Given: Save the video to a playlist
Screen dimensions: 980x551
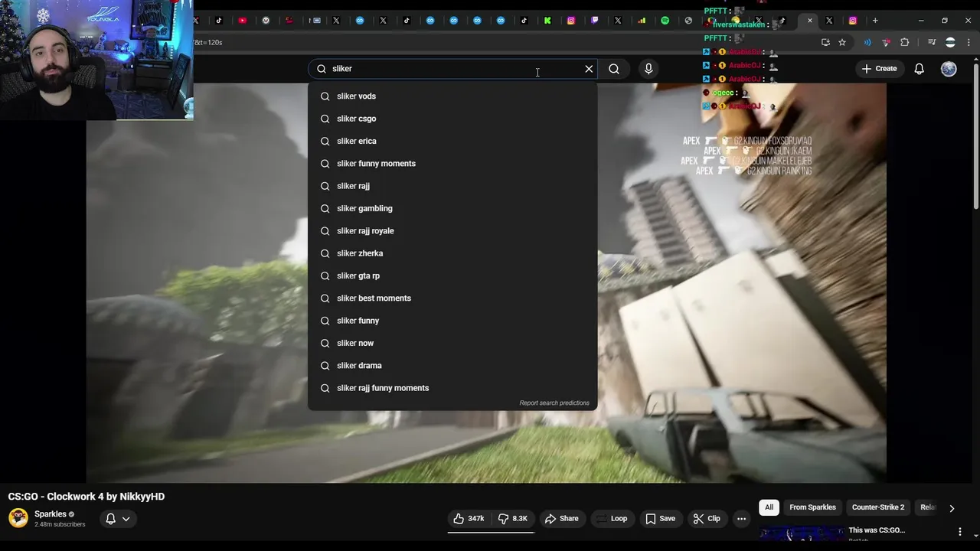Looking at the screenshot, I should [660, 519].
